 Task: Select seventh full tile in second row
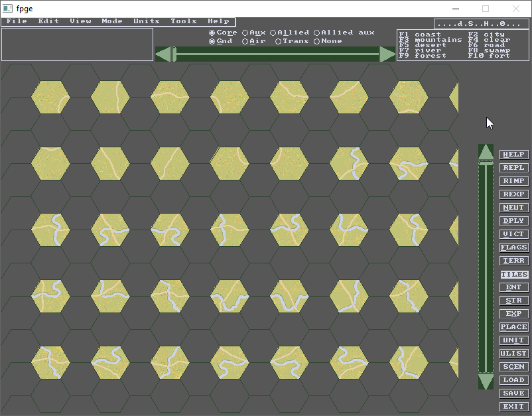[x=409, y=164]
